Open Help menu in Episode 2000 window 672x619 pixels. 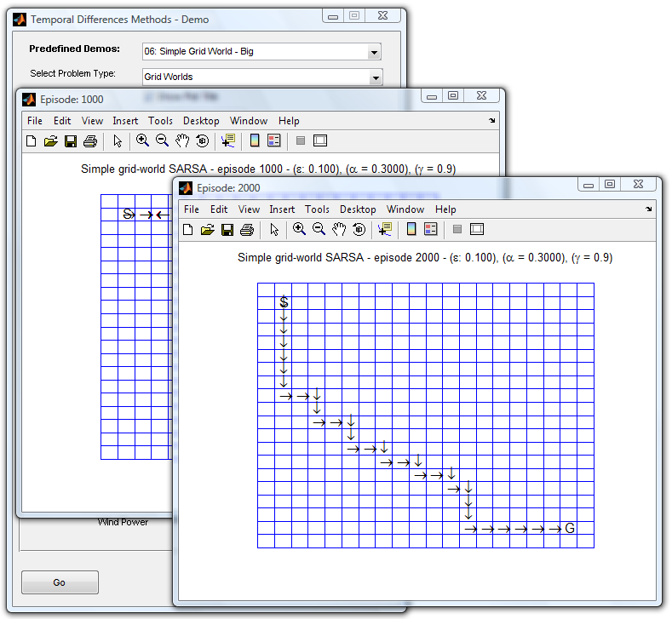pyautogui.click(x=445, y=209)
